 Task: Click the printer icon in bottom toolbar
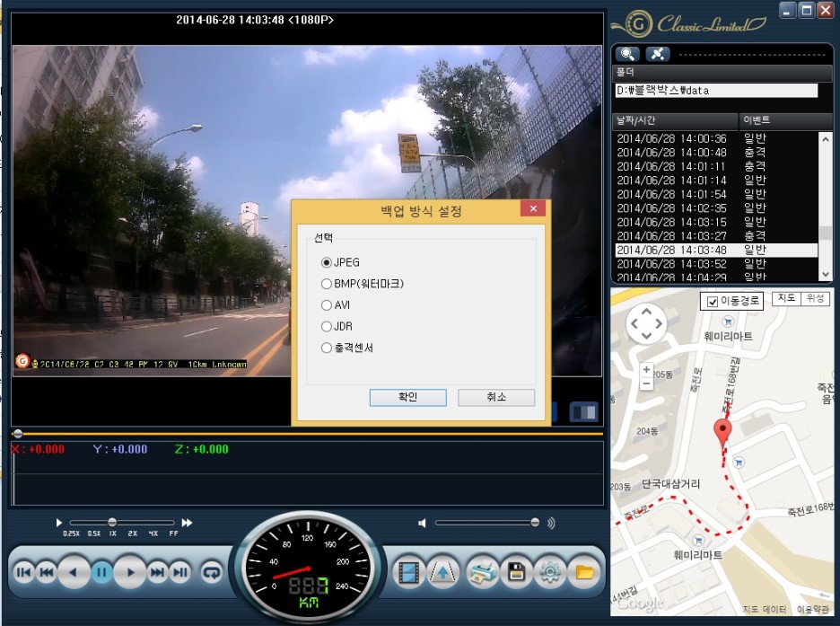pos(483,571)
